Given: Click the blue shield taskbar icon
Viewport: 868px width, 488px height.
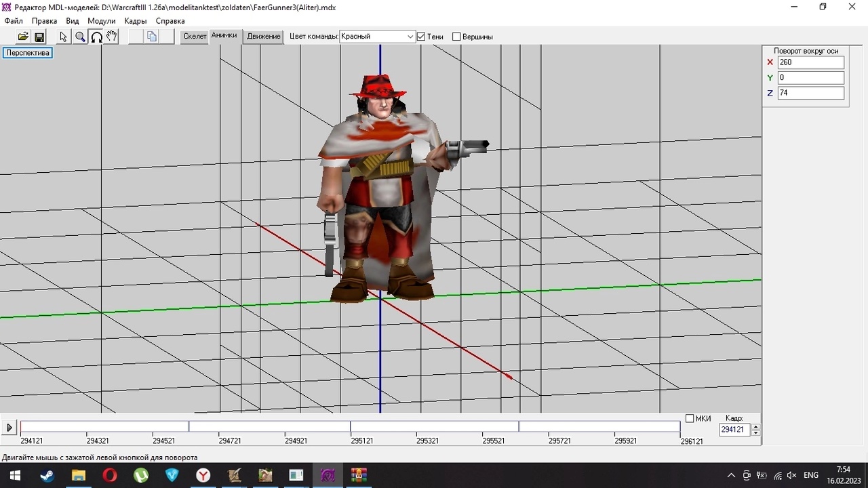Looking at the screenshot, I should [172, 475].
